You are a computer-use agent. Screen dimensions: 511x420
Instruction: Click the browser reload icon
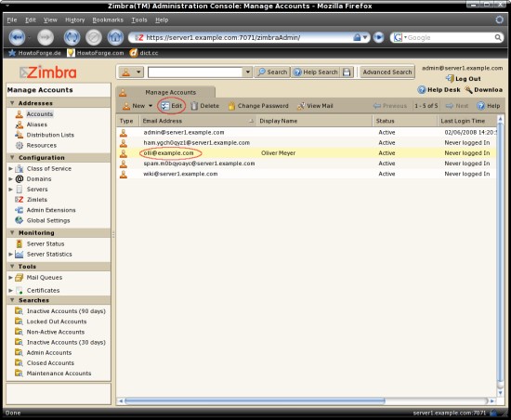point(72,37)
